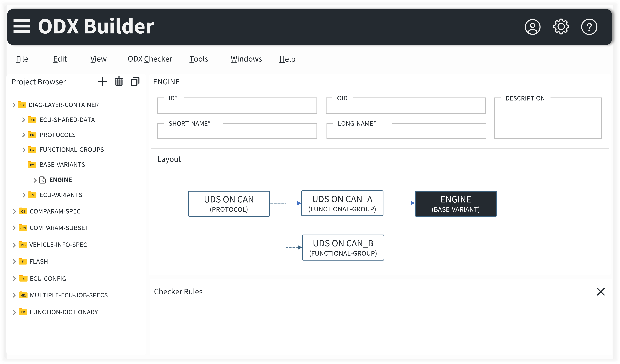Click the help question mark icon
The width and height of the screenshot is (620, 364).
pyautogui.click(x=589, y=27)
